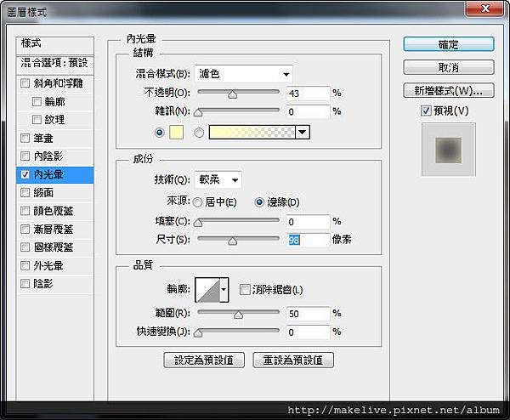The height and width of the screenshot is (420, 510).
Task: Enable the 輪廓 sub-style checkbox
Action: click(37, 101)
